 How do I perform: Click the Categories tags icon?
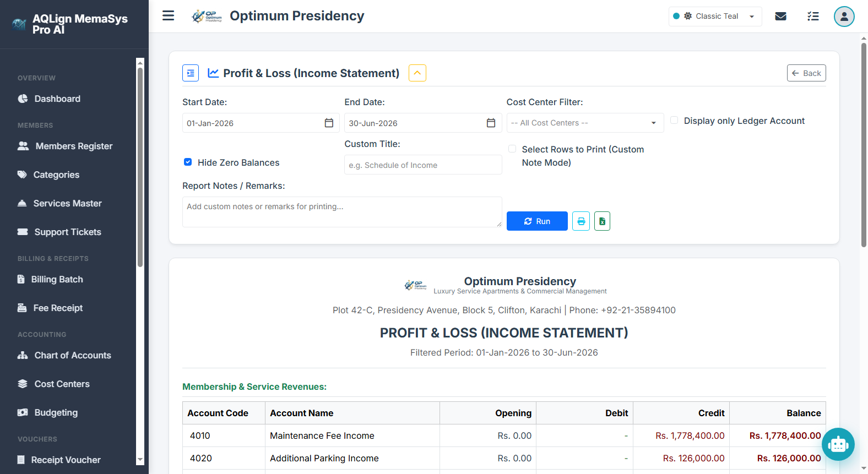(x=22, y=175)
